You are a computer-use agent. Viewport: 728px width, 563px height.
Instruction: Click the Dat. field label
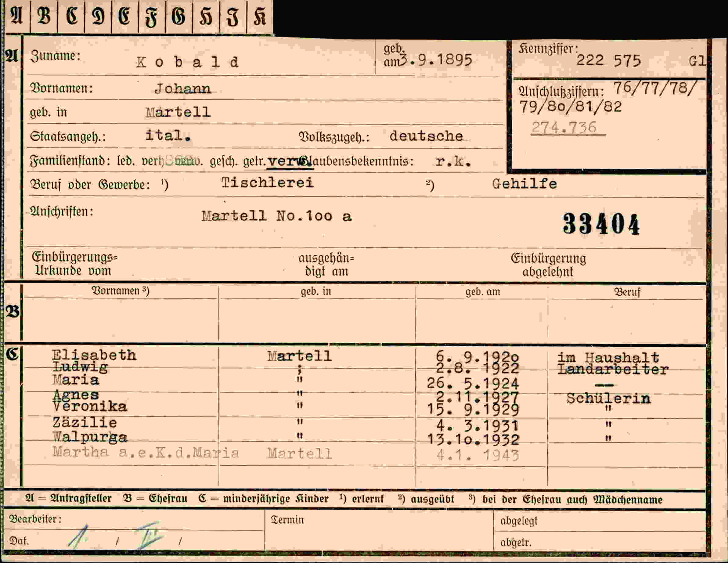tap(19, 540)
